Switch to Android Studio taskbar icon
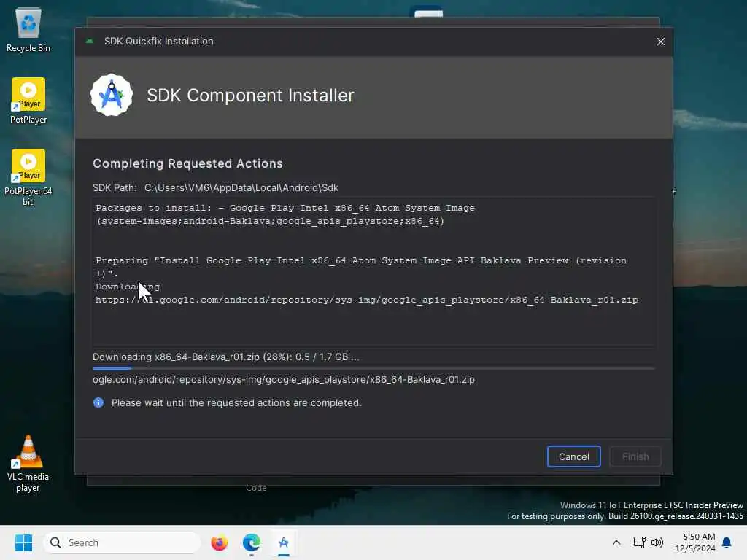 tap(284, 542)
